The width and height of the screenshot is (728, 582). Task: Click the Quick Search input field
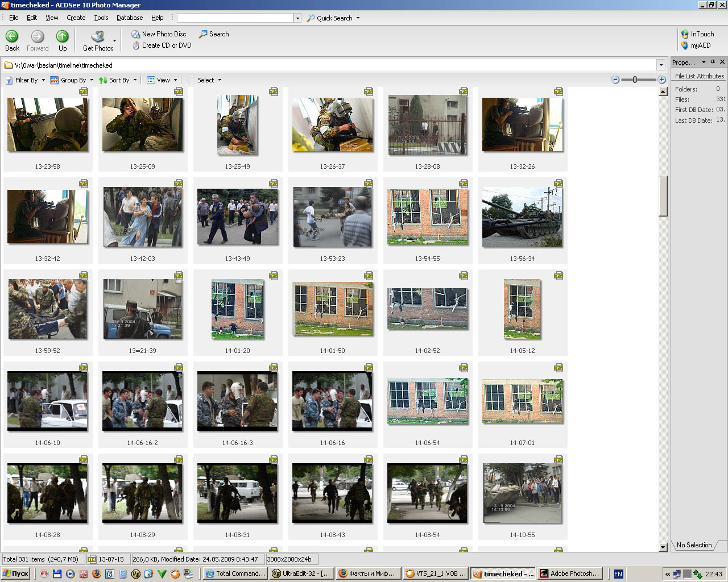pos(235,18)
